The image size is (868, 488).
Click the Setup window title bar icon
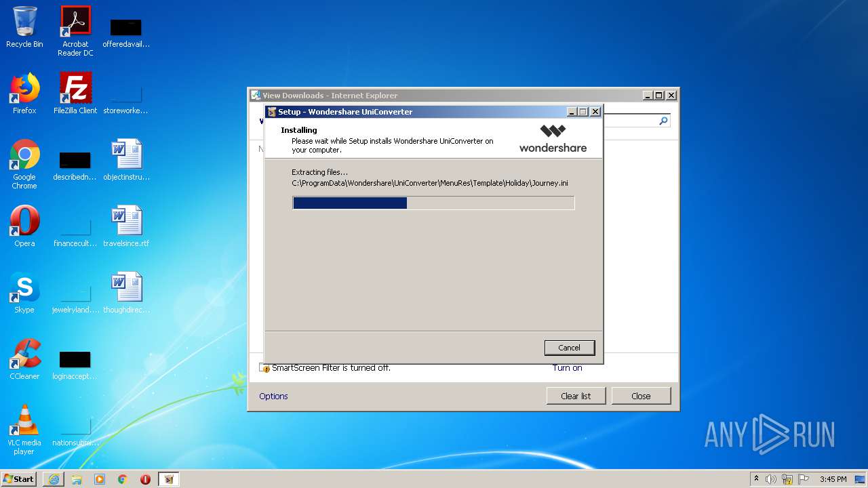pyautogui.click(x=272, y=112)
